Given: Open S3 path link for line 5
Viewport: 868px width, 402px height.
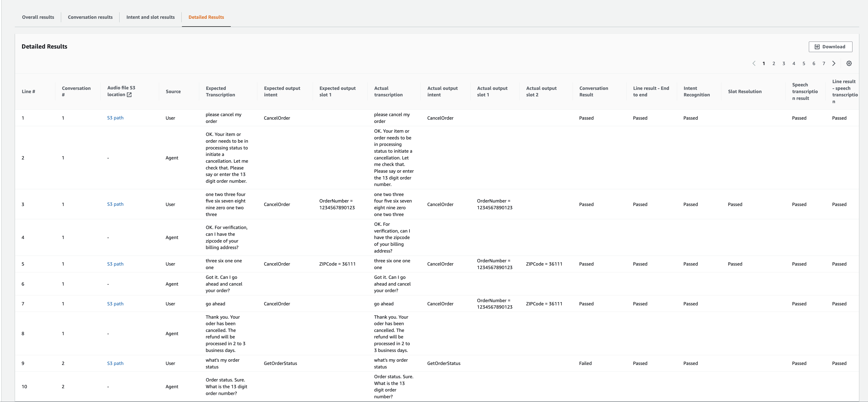Looking at the screenshot, I should (115, 264).
